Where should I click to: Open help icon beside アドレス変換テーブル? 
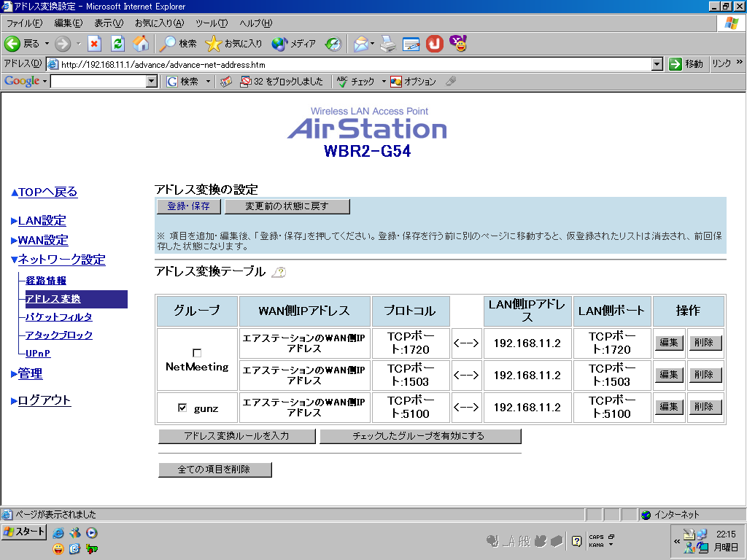tap(279, 272)
